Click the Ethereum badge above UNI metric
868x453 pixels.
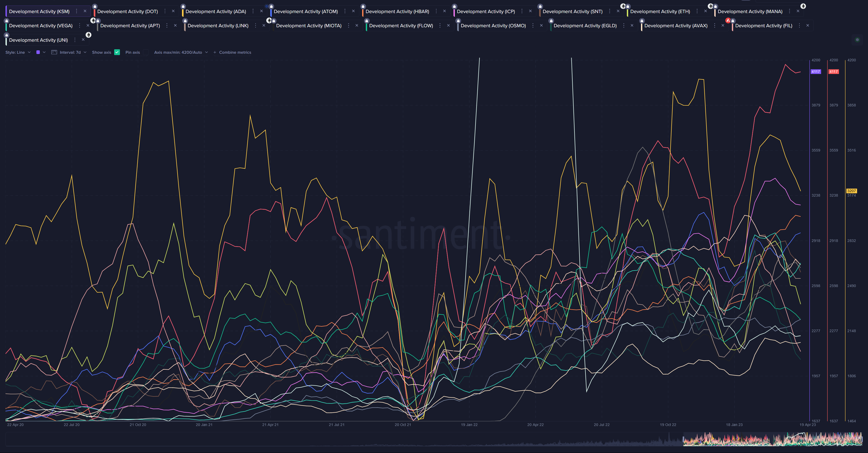(x=88, y=35)
